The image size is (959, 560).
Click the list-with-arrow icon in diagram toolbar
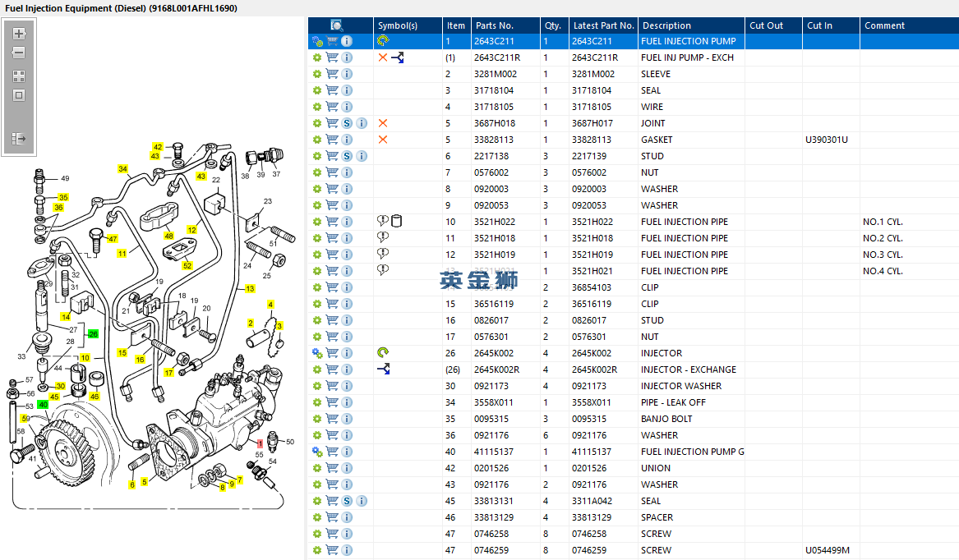coord(19,139)
